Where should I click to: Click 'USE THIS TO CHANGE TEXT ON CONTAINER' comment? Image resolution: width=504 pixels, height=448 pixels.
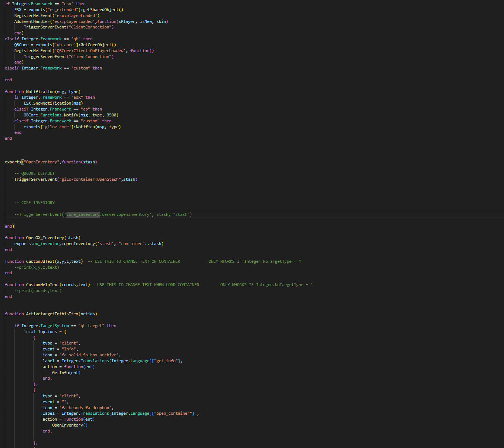click(x=137, y=261)
